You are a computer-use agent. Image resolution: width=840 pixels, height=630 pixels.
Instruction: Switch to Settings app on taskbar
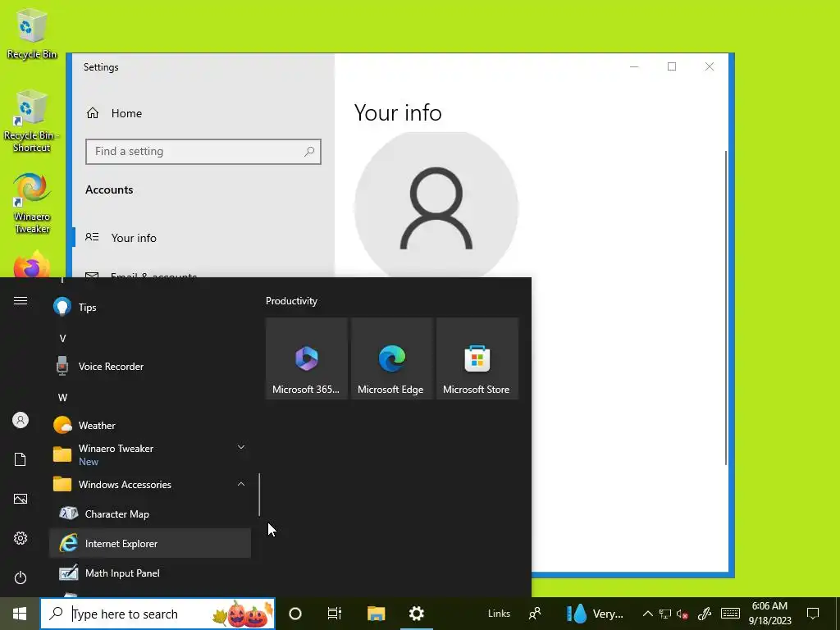point(416,614)
